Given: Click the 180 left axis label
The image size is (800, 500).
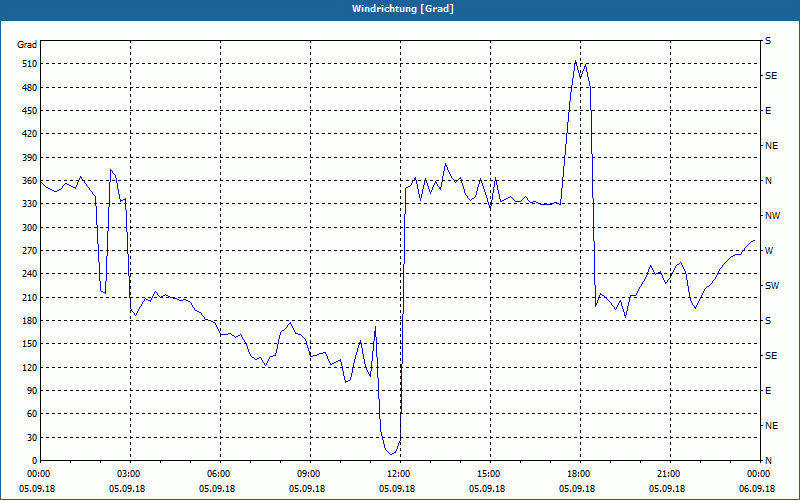Looking at the screenshot, I should click(30, 321).
